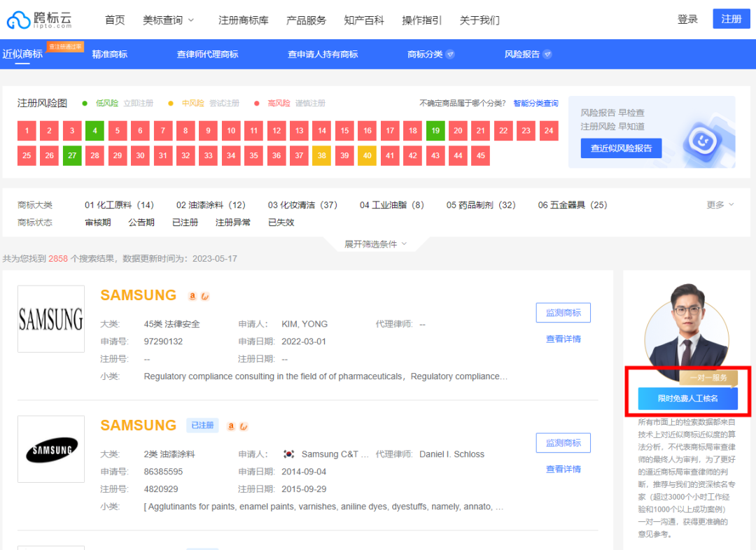
Task: Click the 查近似风险报告 button
Action: click(x=622, y=148)
